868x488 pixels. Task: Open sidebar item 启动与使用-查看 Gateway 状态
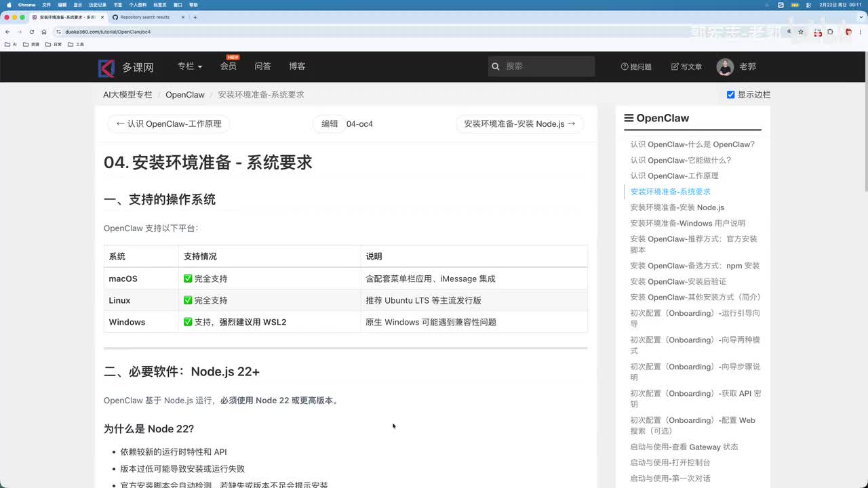pos(684,447)
